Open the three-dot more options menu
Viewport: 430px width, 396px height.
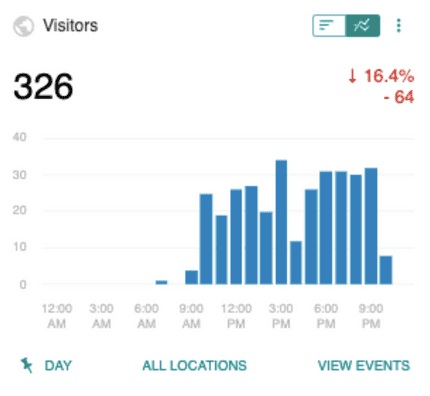[398, 25]
